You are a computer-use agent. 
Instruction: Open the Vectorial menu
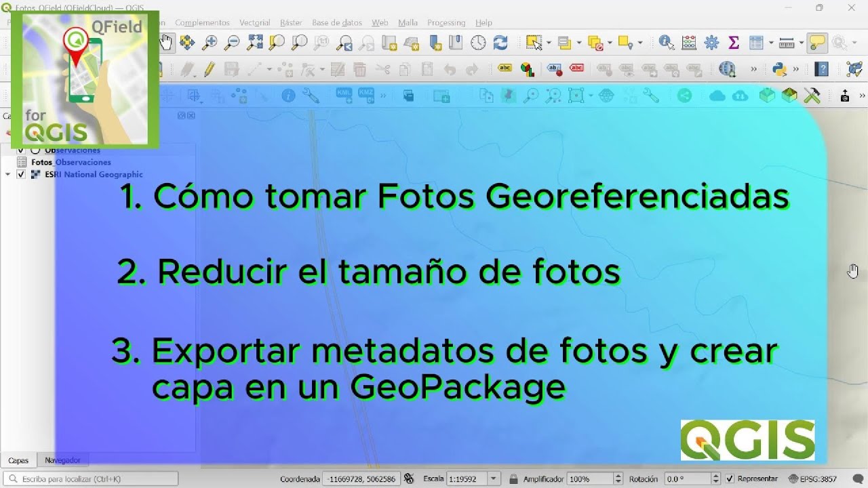pyautogui.click(x=255, y=22)
